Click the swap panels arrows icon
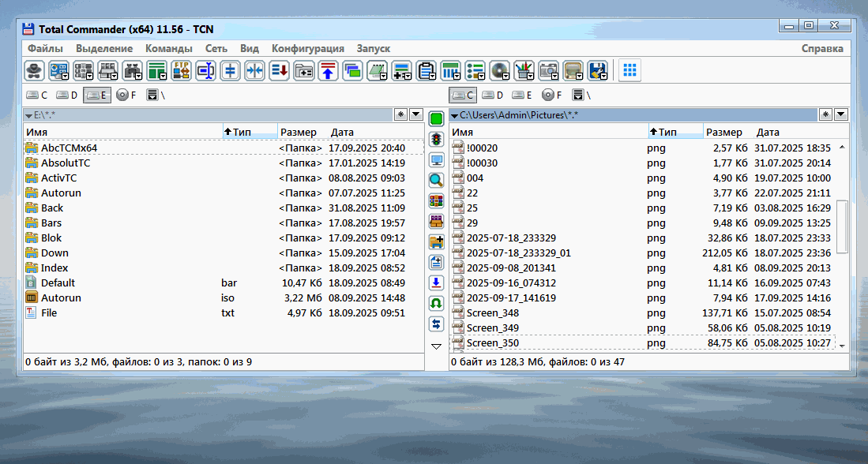868x464 pixels. 436,324
